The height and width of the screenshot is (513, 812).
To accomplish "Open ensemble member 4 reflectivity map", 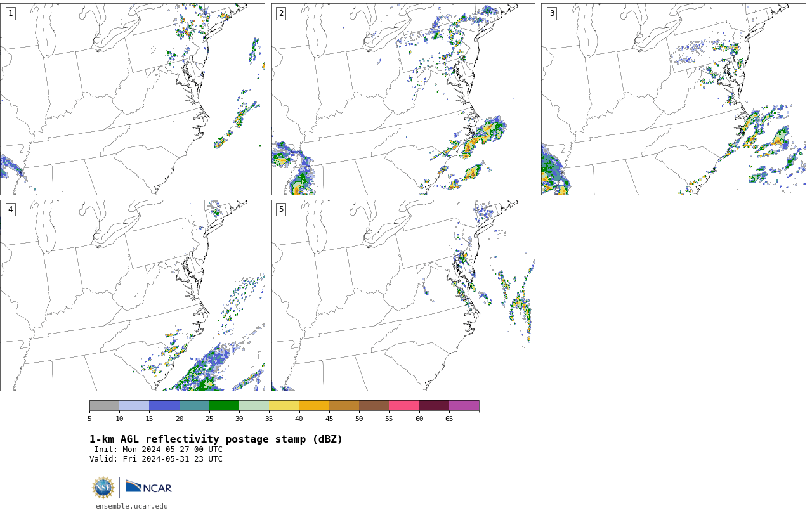I will click(x=133, y=295).
